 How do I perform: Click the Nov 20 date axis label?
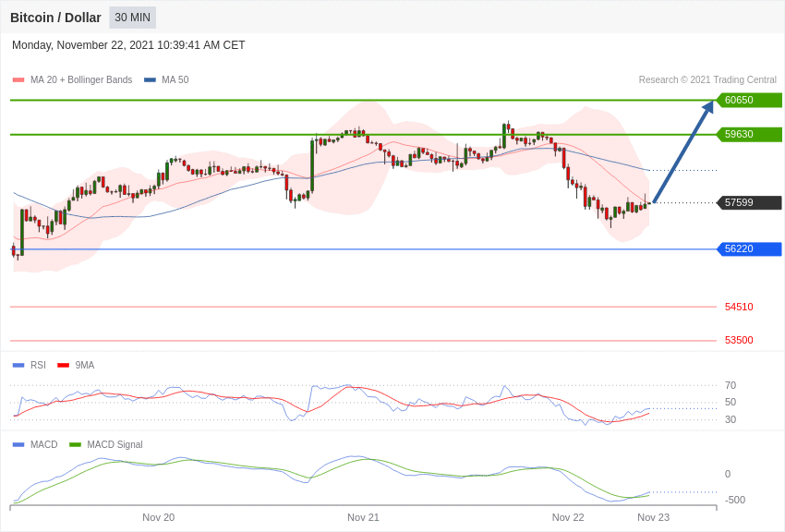(158, 517)
